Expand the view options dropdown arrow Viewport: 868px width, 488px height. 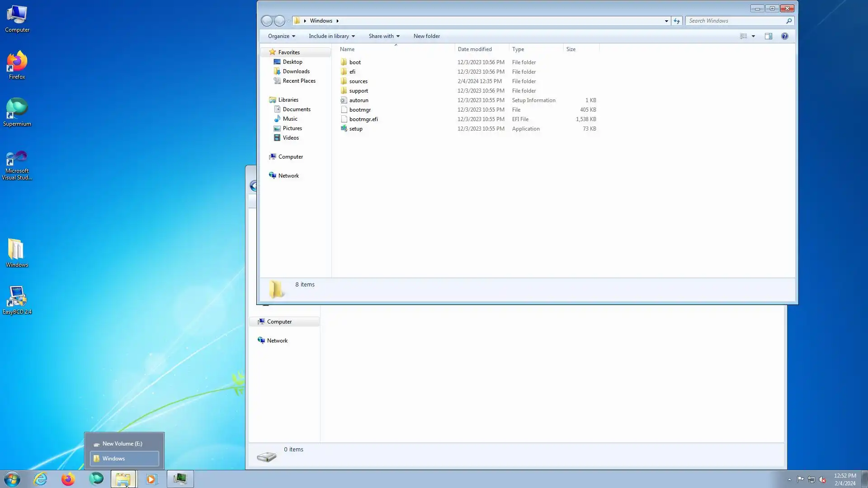pos(753,36)
